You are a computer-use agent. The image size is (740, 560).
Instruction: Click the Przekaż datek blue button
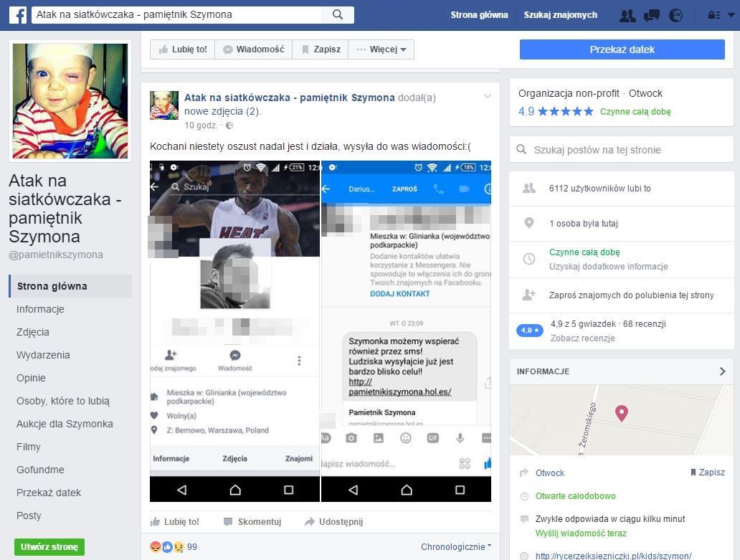622,49
